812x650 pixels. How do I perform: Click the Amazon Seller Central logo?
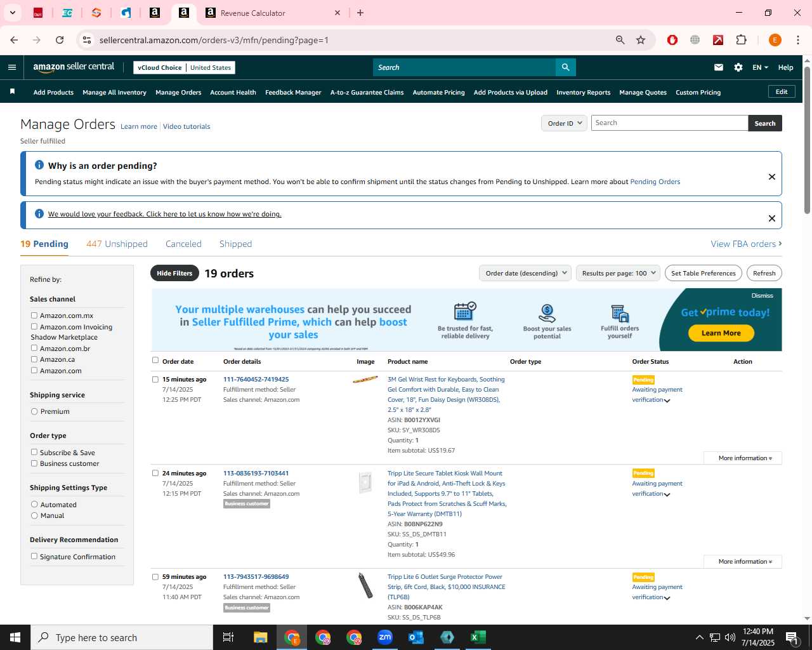[74, 67]
